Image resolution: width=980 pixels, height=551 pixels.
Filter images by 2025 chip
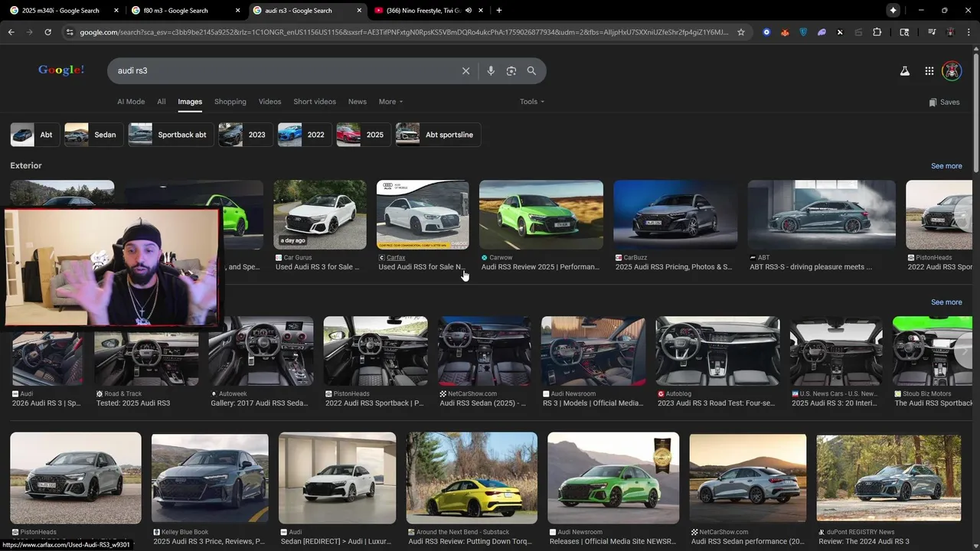[x=364, y=135]
